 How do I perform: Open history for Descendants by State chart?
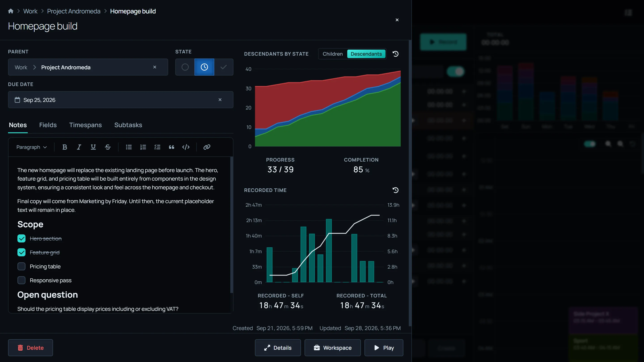pos(396,54)
